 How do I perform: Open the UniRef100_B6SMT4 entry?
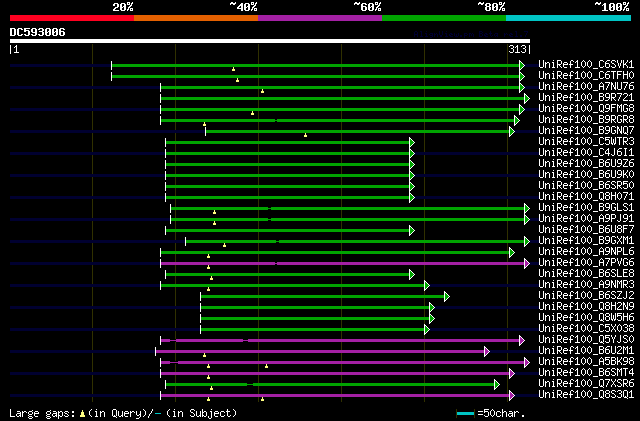[x=586, y=373]
